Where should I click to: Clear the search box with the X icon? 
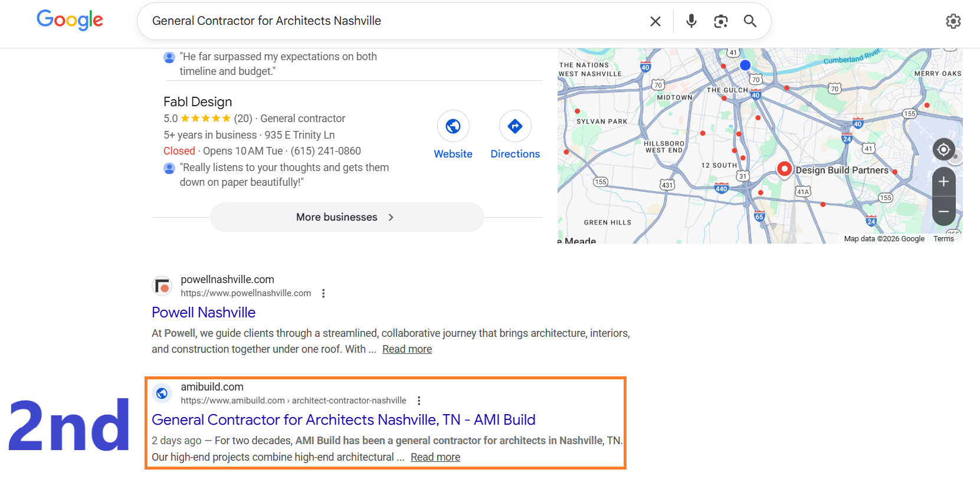coord(655,21)
